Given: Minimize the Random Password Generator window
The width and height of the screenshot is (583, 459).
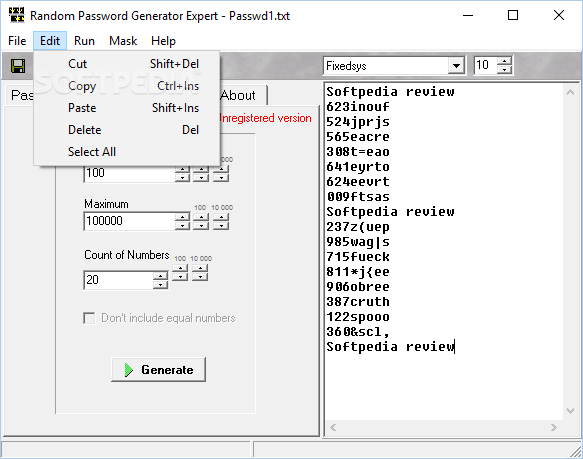Looking at the screenshot, I should coord(468,15).
